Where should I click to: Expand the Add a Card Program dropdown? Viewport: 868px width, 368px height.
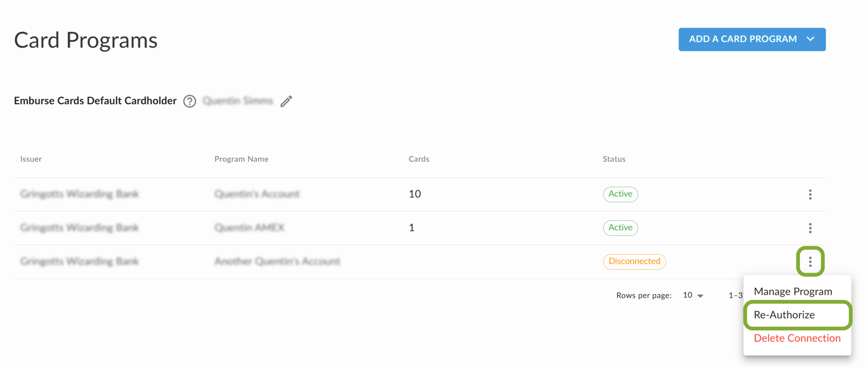[x=752, y=39]
